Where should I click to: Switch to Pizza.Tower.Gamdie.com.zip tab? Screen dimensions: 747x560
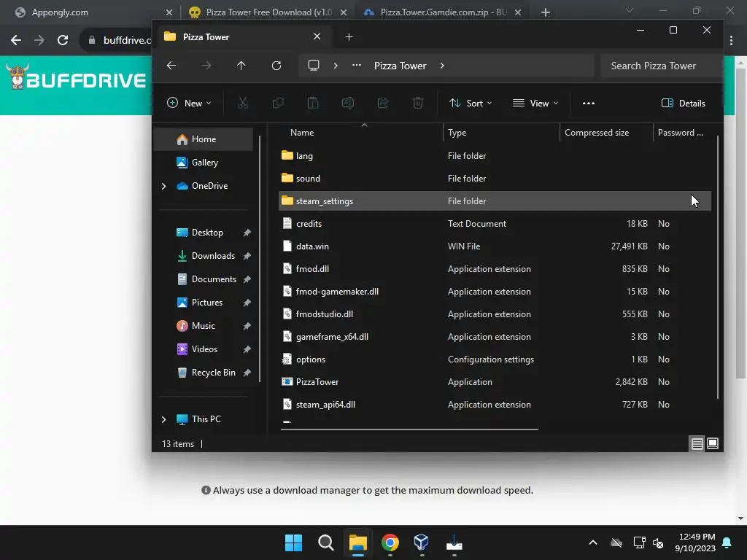(x=443, y=12)
